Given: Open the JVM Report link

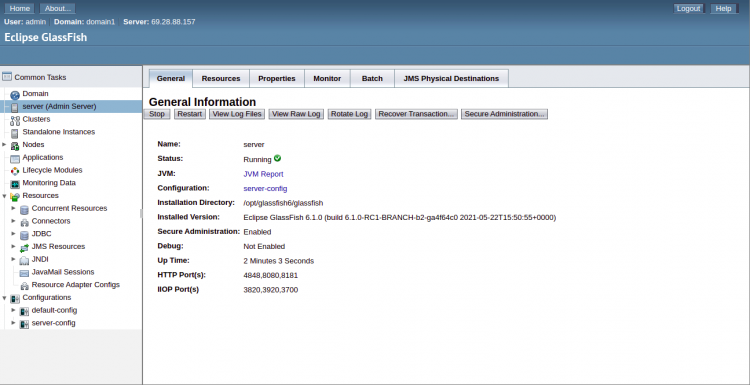Looking at the screenshot, I should click(x=263, y=174).
